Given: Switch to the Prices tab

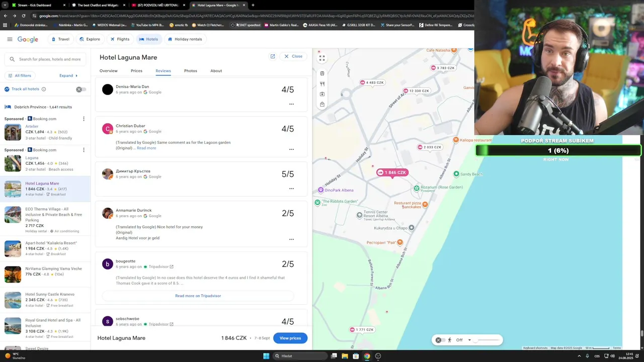Looking at the screenshot, I should pyautogui.click(x=136, y=71).
